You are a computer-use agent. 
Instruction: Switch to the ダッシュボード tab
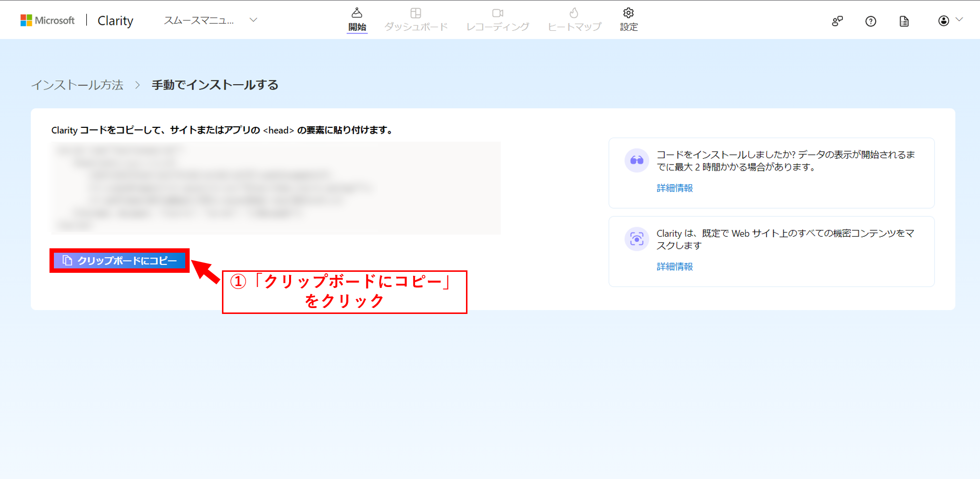(x=416, y=20)
